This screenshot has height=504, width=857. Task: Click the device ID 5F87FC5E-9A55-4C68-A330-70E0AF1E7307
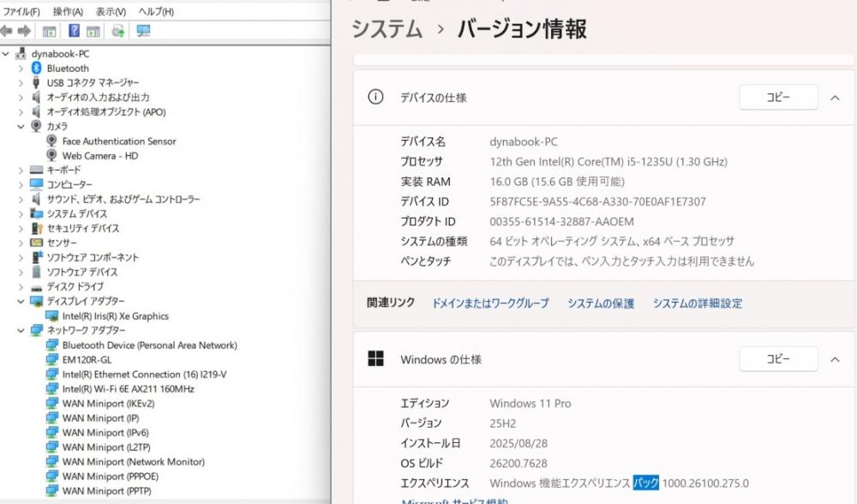pyautogui.click(x=597, y=201)
